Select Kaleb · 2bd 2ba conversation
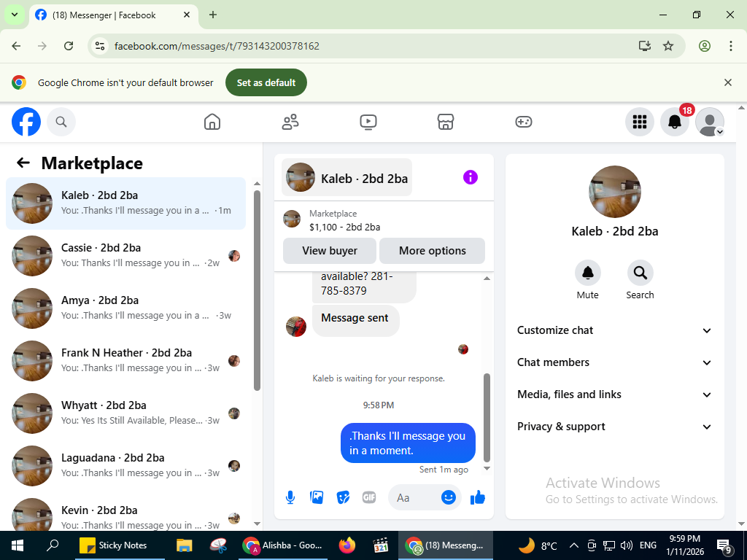This screenshot has width=747, height=560. point(125,203)
